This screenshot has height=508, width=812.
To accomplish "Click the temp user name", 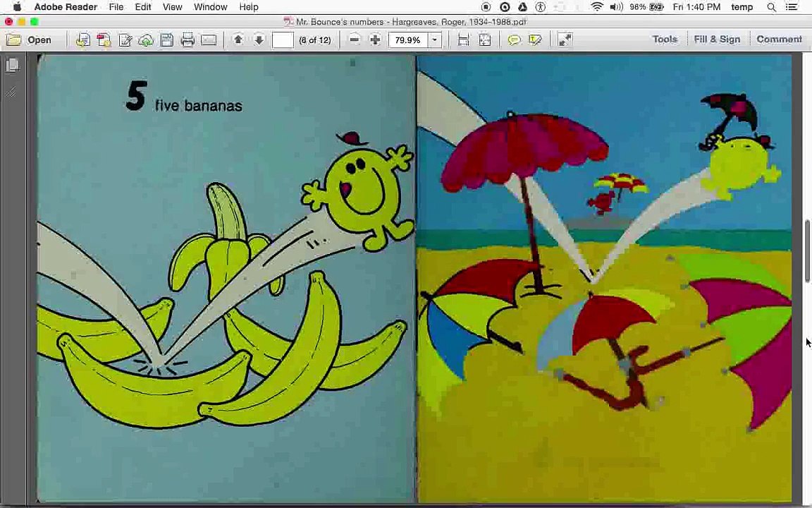I will [x=742, y=7].
